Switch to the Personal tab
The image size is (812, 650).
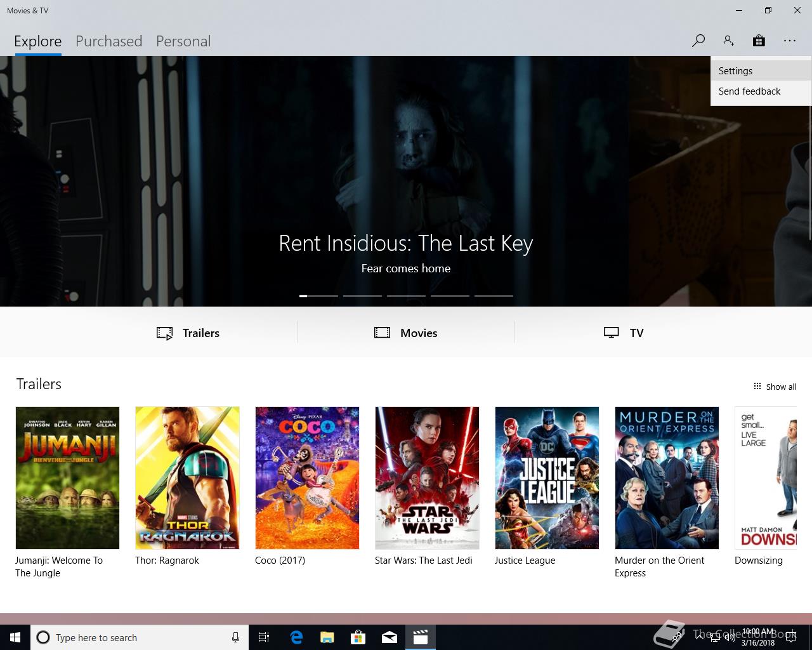tap(183, 41)
